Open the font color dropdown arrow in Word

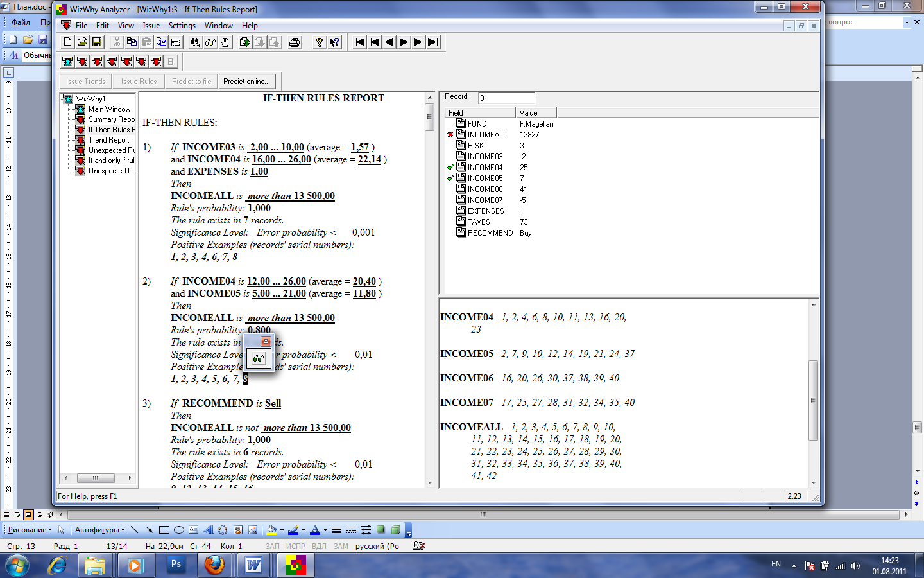click(x=325, y=530)
